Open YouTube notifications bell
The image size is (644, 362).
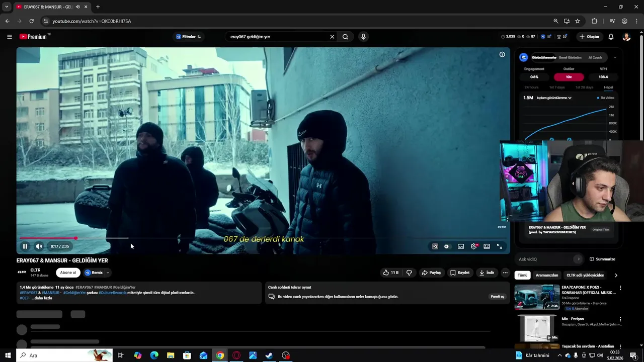coord(611,37)
